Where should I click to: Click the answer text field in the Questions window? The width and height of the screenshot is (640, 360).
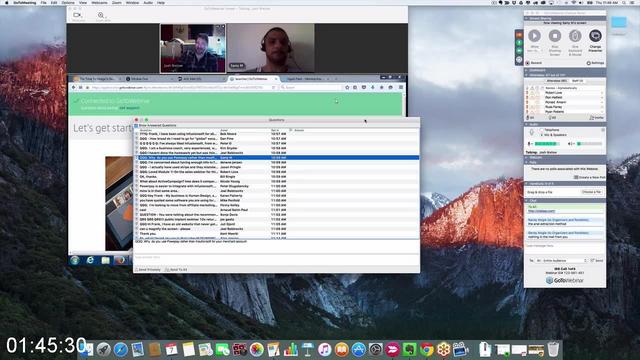point(276,260)
